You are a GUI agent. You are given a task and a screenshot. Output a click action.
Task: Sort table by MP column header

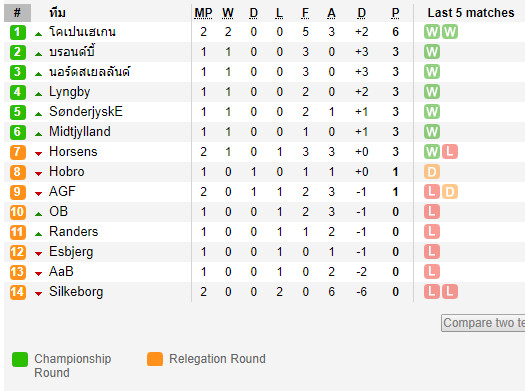203,13
